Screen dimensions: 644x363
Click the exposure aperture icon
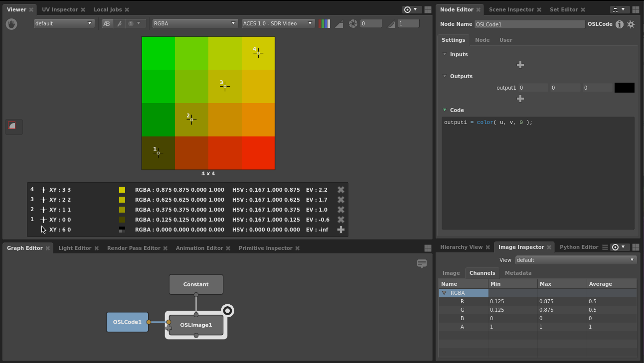tap(353, 23)
